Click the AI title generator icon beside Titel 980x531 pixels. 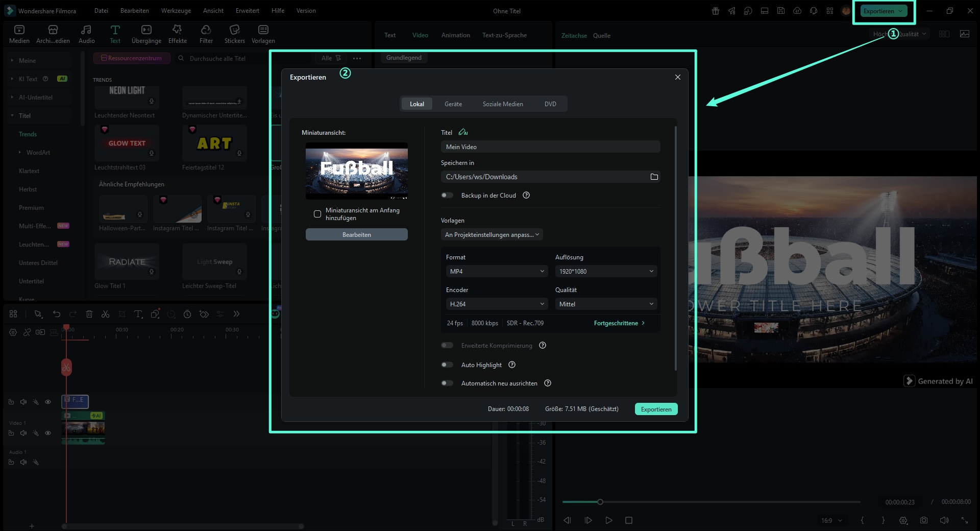[x=463, y=132]
